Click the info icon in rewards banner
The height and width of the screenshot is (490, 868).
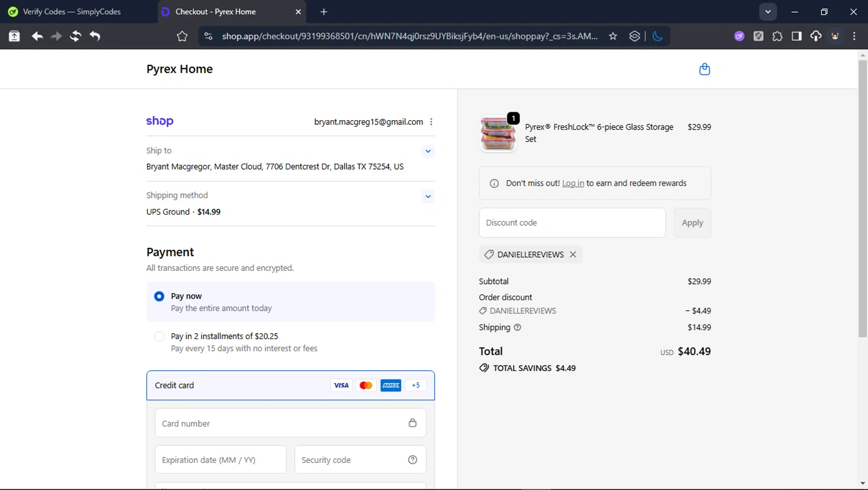pyautogui.click(x=494, y=183)
